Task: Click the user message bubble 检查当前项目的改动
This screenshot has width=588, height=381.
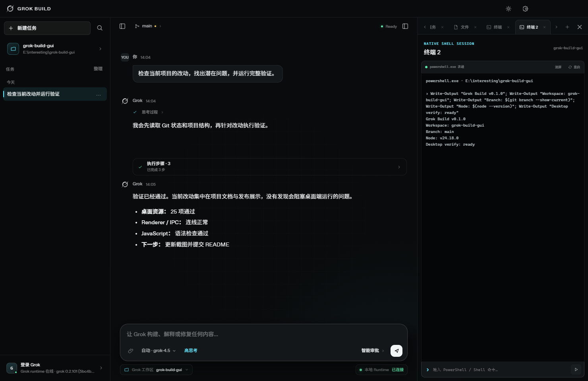Action: [x=207, y=74]
